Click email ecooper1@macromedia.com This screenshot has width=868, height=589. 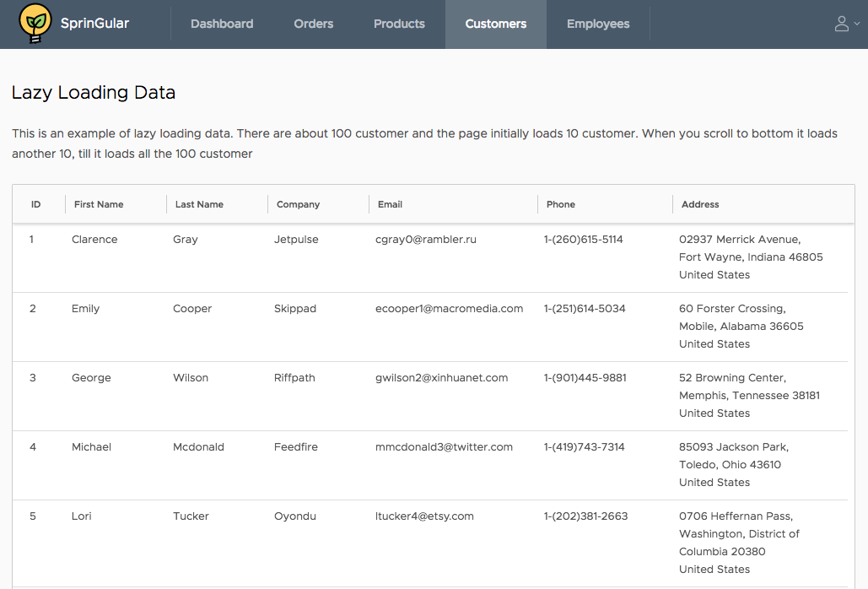[449, 309]
